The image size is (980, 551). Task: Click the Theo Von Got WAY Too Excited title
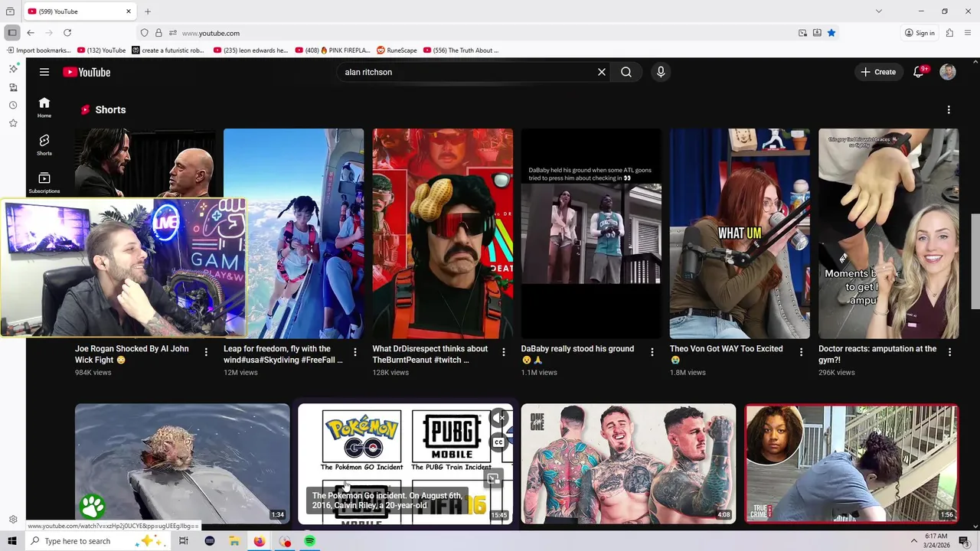727,354
